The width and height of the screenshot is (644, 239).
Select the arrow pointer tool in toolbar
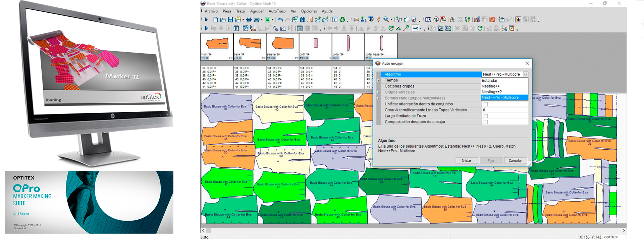[x=207, y=20]
